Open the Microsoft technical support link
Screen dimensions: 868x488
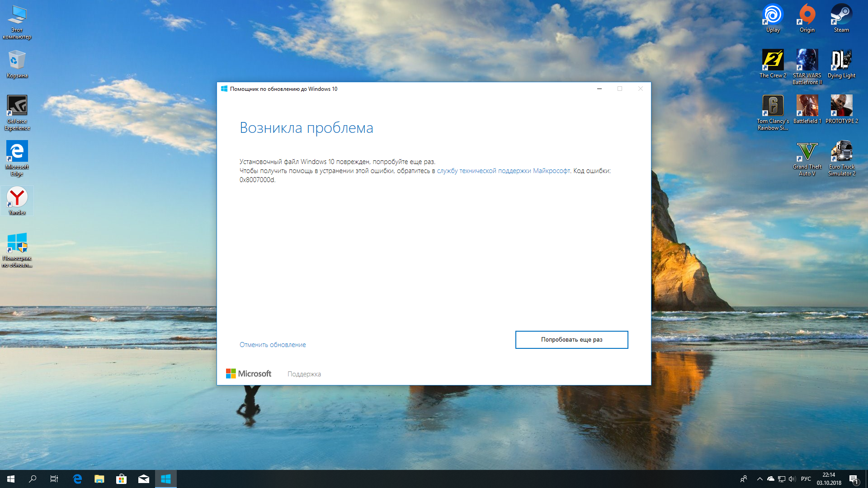point(503,171)
